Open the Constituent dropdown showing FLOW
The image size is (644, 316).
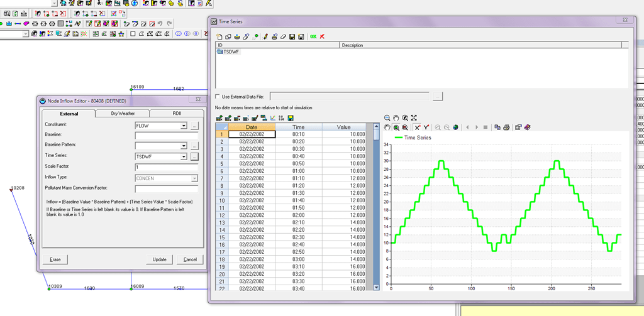[x=184, y=126]
